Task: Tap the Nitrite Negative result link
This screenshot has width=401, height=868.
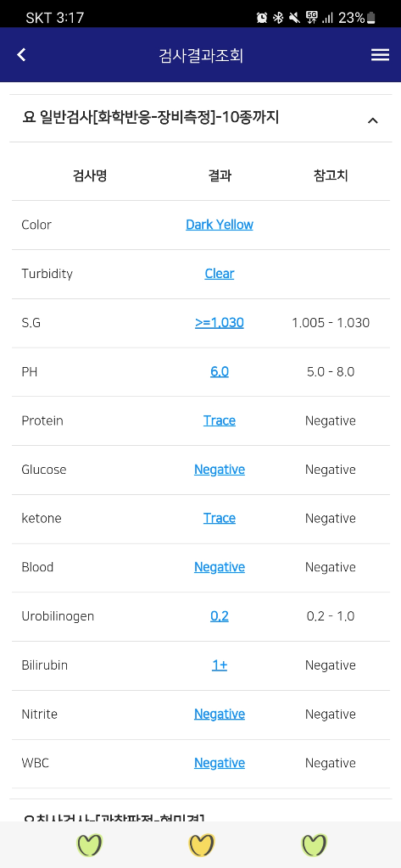Action: tap(220, 714)
